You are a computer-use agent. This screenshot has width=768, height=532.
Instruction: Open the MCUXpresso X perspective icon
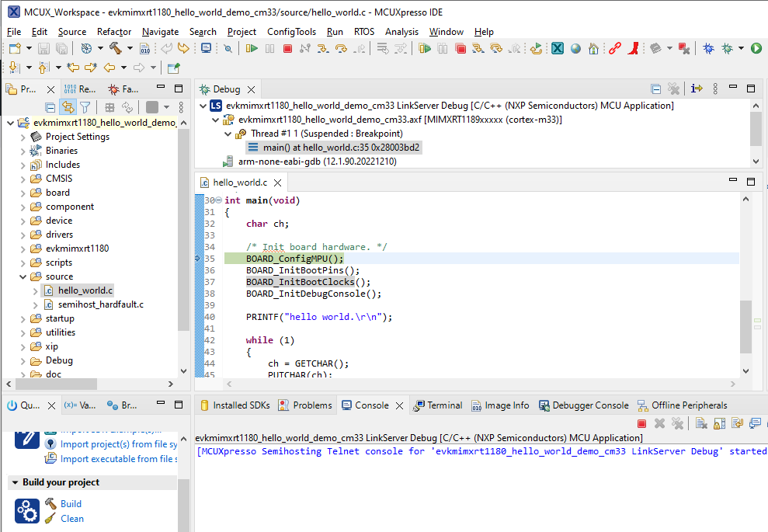(558, 48)
